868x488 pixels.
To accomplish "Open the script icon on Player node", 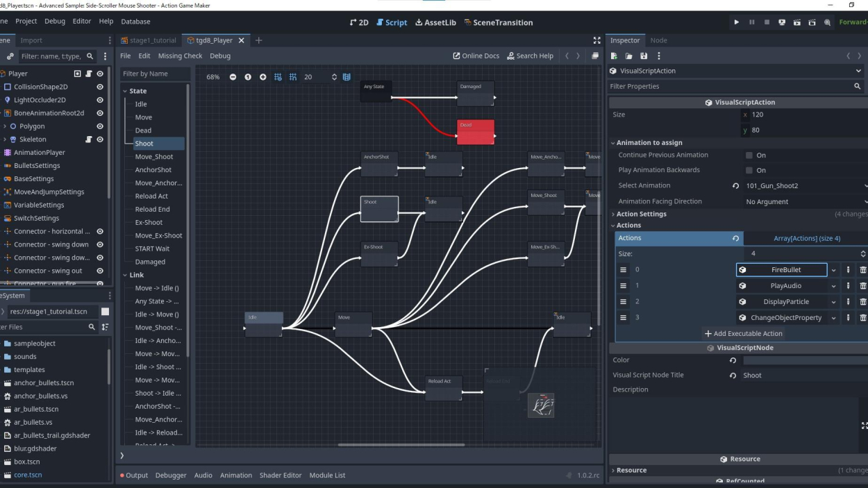I will pyautogui.click(x=89, y=74).
